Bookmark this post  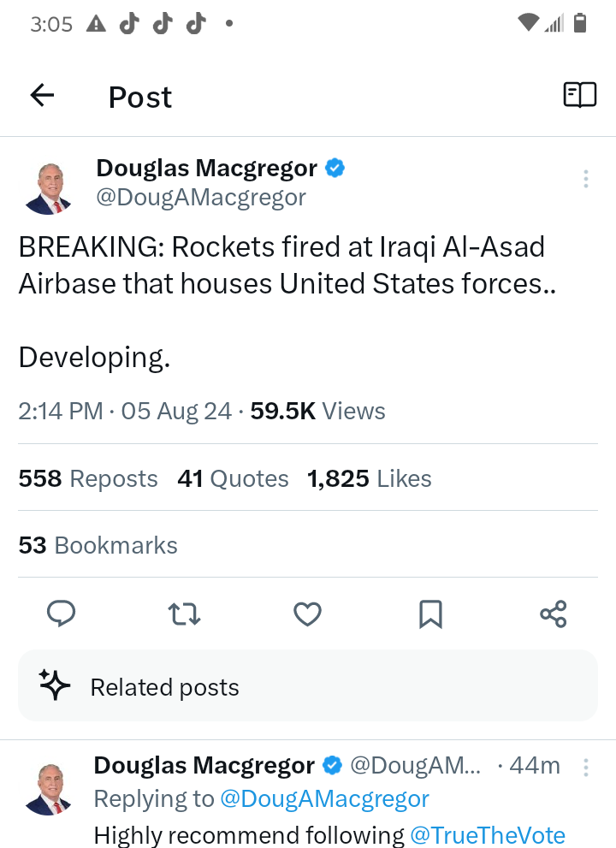430,614
